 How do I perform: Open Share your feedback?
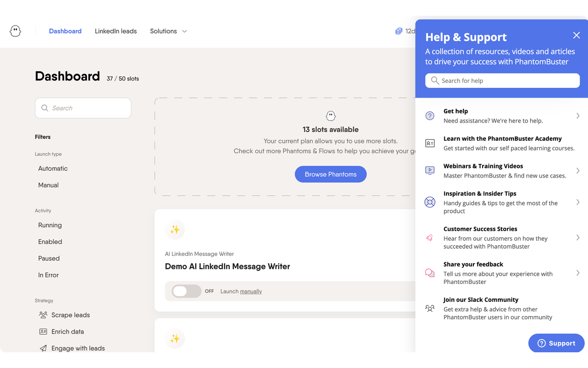point(501,273)
